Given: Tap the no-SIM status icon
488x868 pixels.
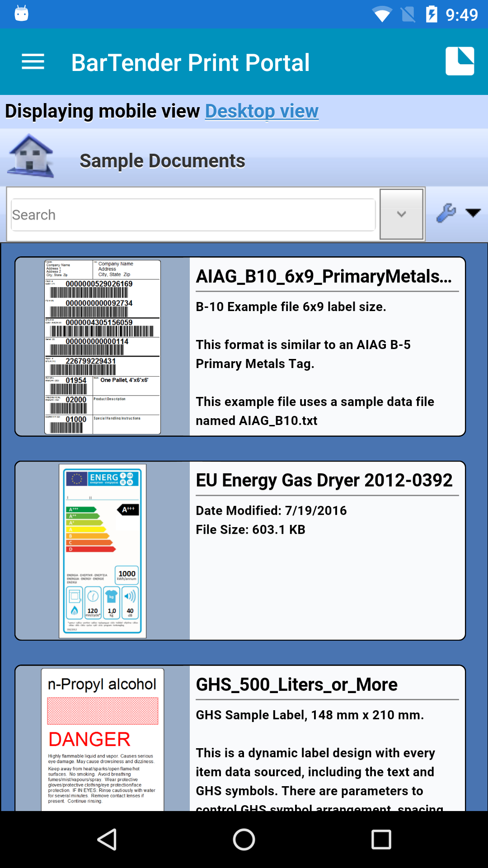Looking at the screenshot, I should point(408,14).
